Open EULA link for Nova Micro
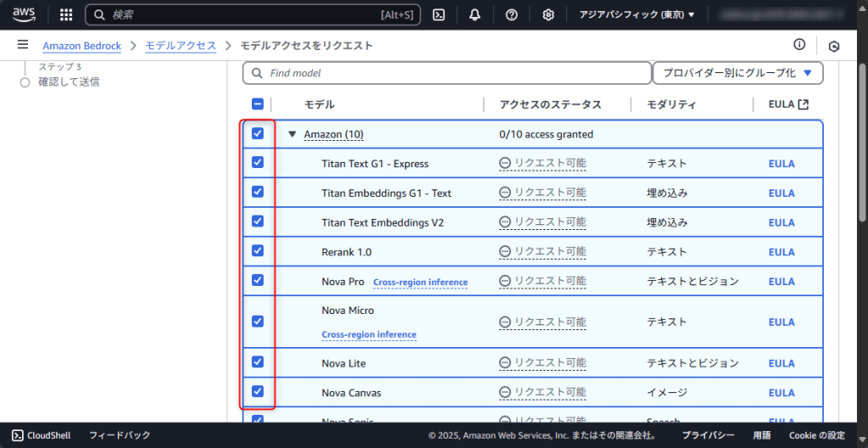The height and width of the screenshot is (448, 868). [782, 322]
